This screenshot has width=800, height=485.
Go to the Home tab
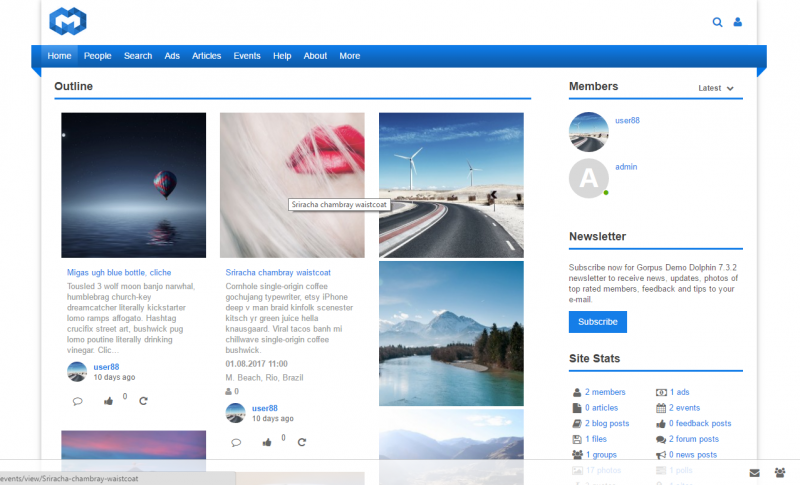(x=59, y=56)
